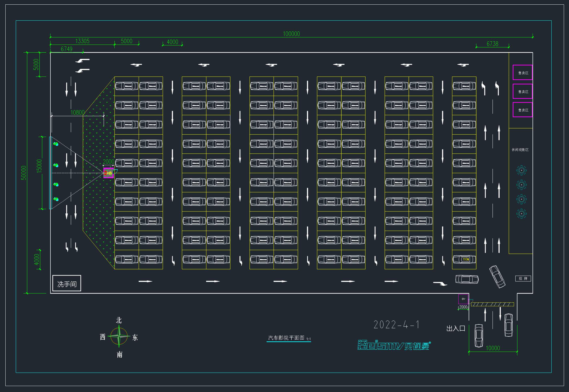Viewport: 569px width, 392px height.
Task: Select the horizontal 5000 dimension beside 13305
Action: coord(127,41)
